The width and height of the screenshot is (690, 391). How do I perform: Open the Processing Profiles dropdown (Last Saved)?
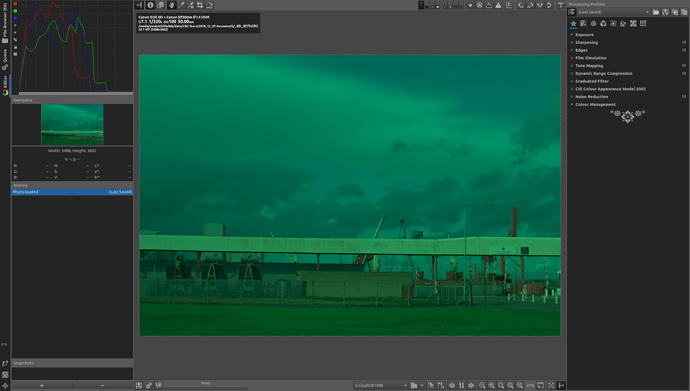(613, 12)
